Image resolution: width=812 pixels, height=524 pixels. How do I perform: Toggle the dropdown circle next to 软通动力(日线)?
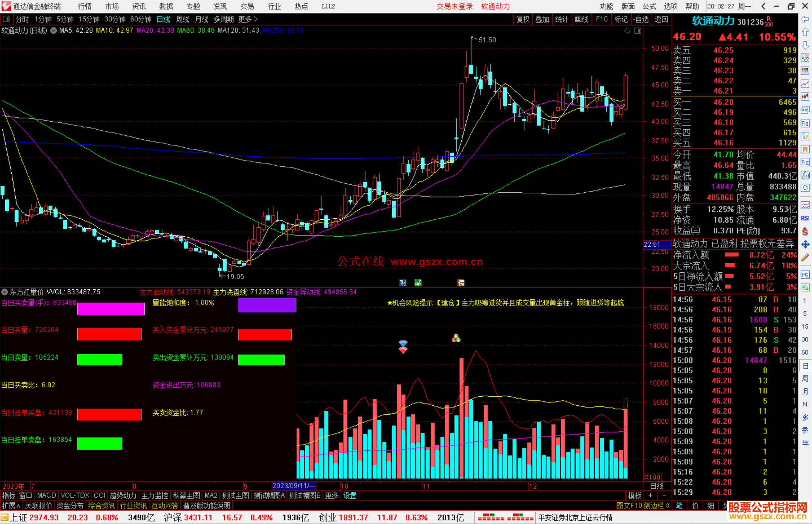click(54, 30)
